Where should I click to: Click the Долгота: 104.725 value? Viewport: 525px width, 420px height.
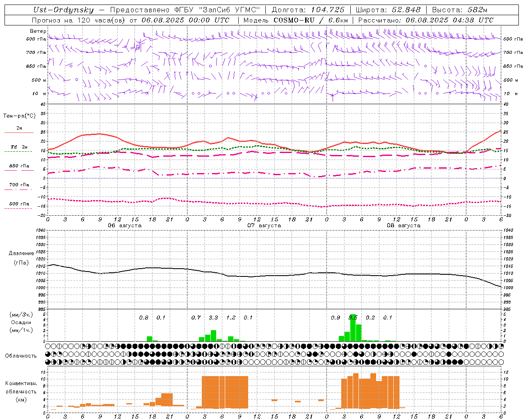pyautogui.click(x=308, y=10)
